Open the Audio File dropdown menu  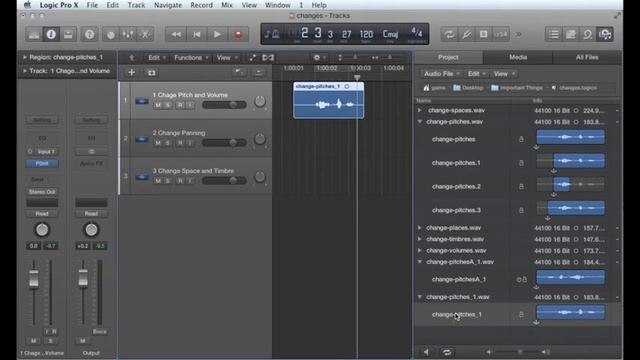(442, 74)
